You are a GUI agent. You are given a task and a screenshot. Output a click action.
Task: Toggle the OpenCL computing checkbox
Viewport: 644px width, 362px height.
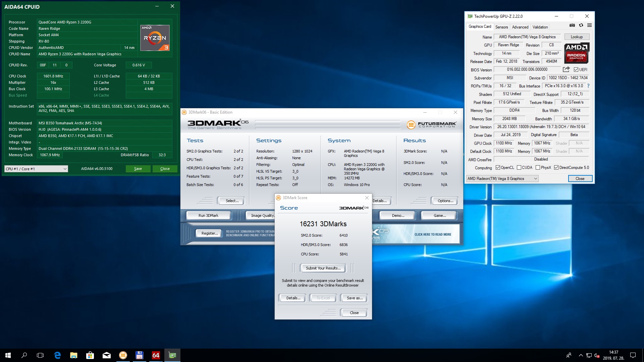pos(498,168)
